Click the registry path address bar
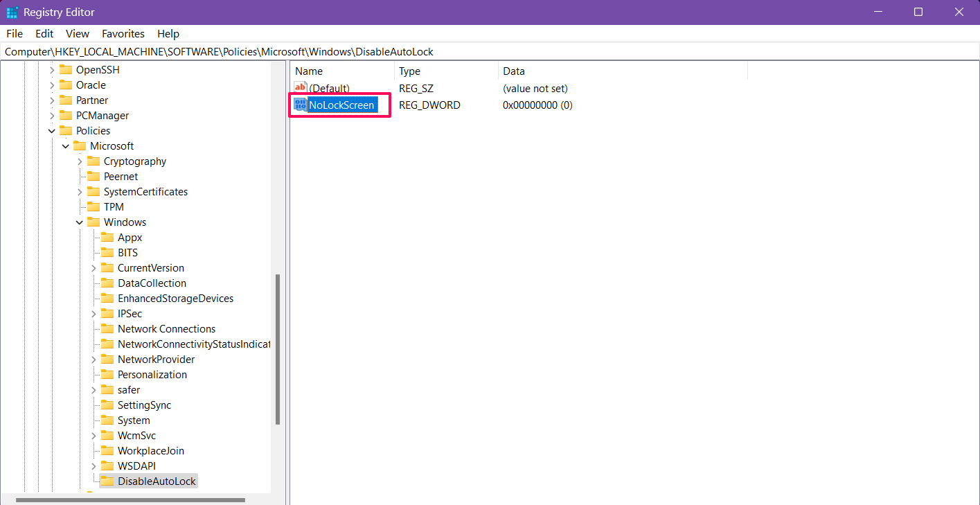Image resolution: width=980 pixels, height=505 pixels. [490, 51]
